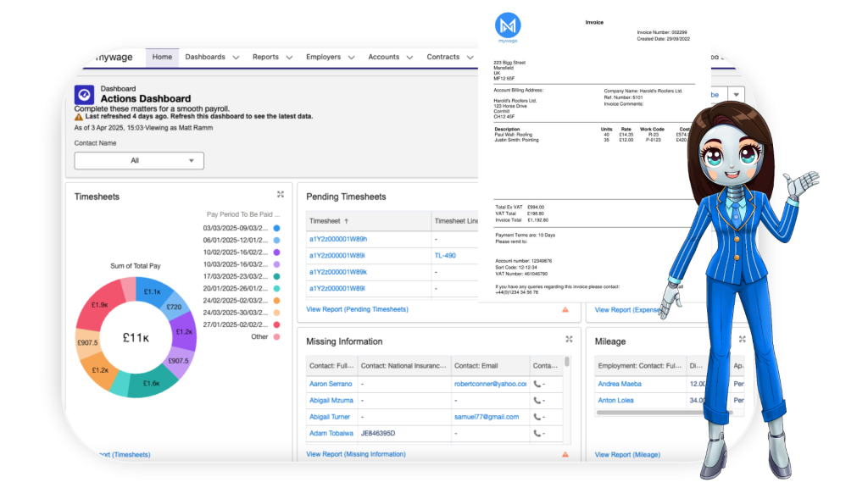Click the Actions Dashboard icon
The width and height of the screenshot is (868, 488).
pyautogui.click(x=85, y=94)
